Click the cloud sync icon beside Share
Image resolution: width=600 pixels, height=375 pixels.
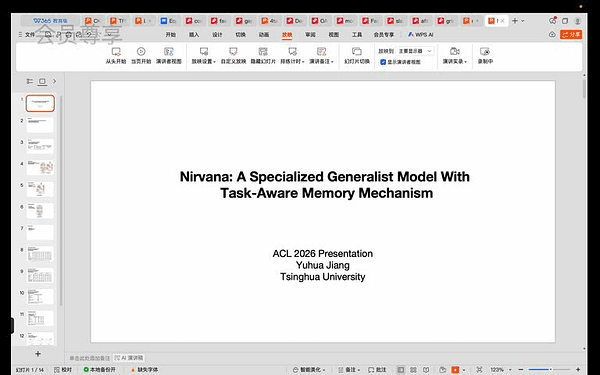tap(552, 34)
